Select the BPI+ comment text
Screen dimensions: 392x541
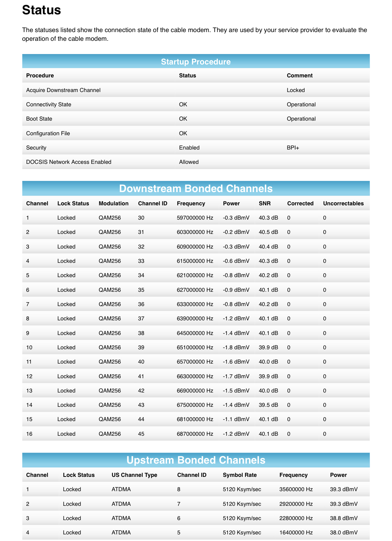tap(293, 147)
